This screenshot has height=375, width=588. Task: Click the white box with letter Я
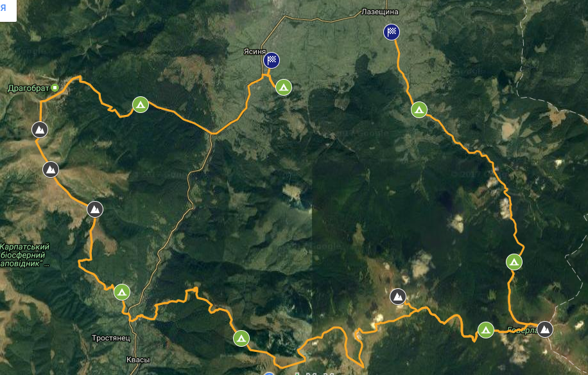[x=8, y=10]
